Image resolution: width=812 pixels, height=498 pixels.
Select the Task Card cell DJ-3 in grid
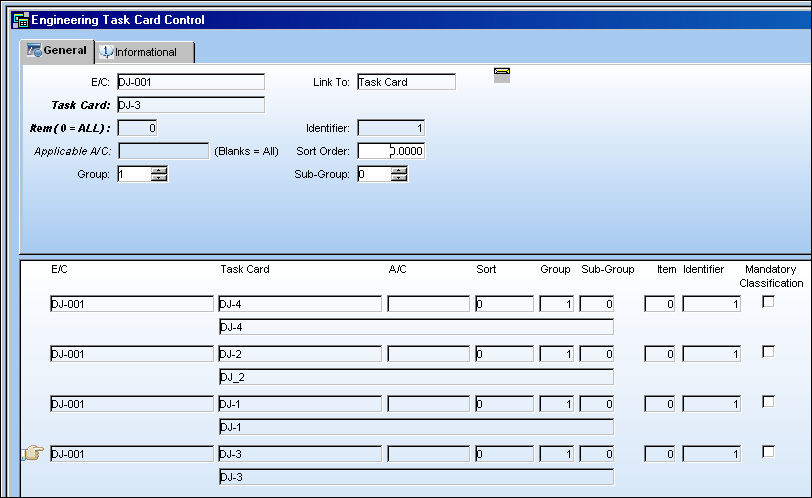coord(300,454)
